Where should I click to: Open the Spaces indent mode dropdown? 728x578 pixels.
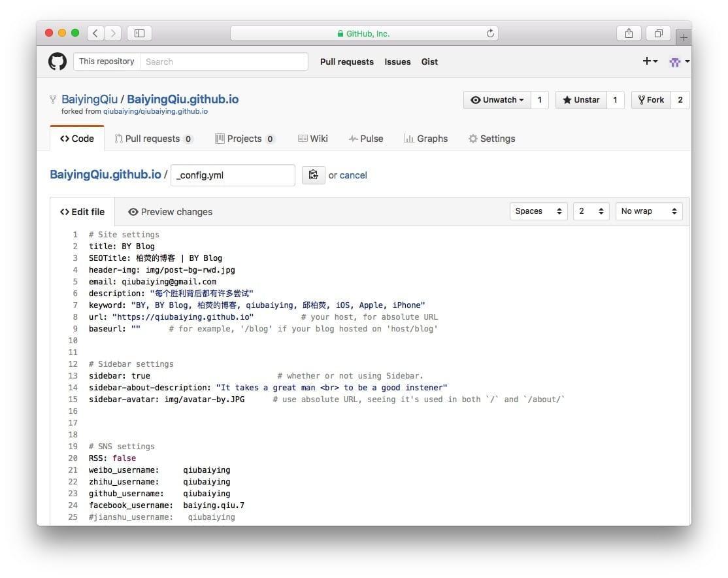pyautogui.click(x=538, y=211)
